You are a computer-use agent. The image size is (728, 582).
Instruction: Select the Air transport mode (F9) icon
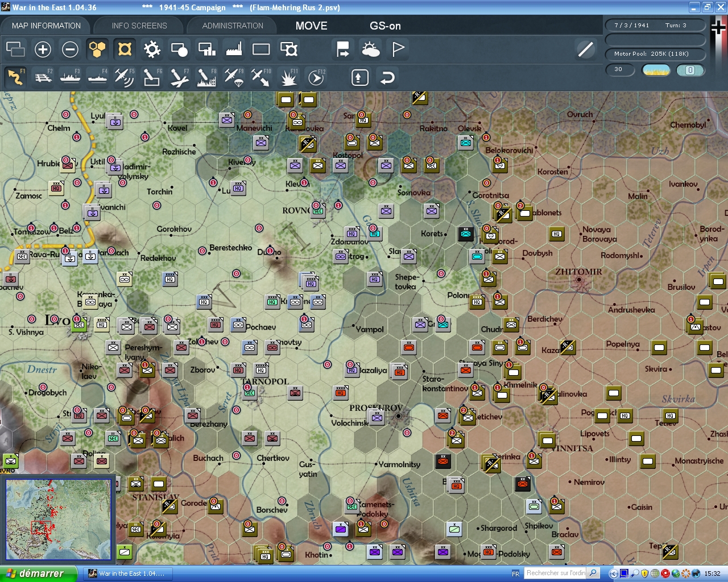pos(234,77)
